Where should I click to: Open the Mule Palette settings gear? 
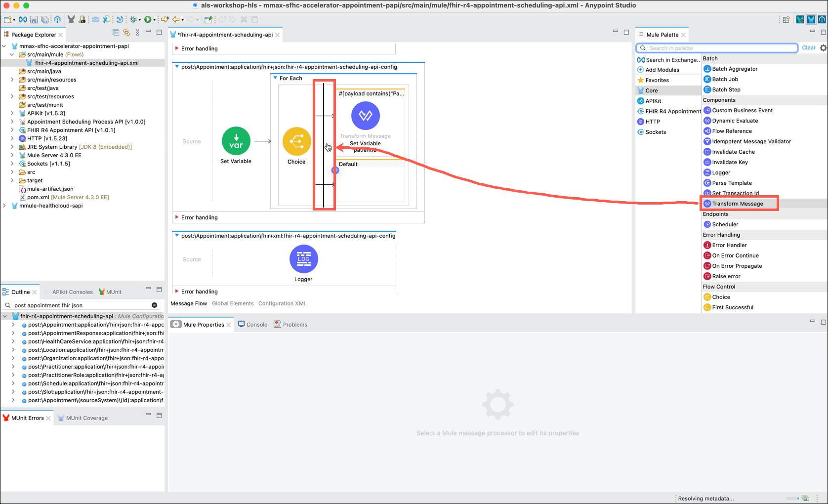point(823,48)
